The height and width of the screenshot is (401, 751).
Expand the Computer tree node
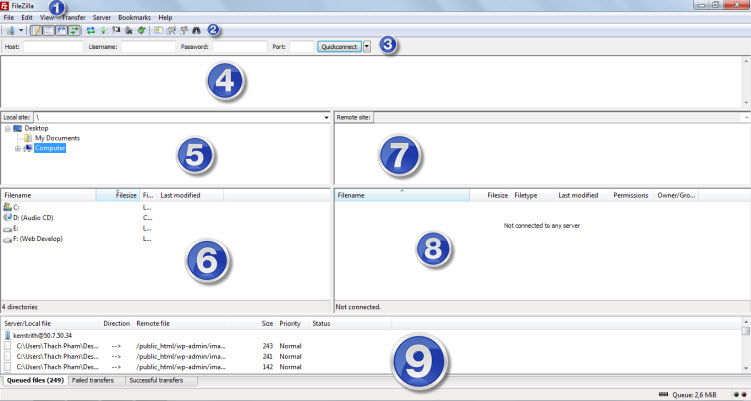pos(18,148)
